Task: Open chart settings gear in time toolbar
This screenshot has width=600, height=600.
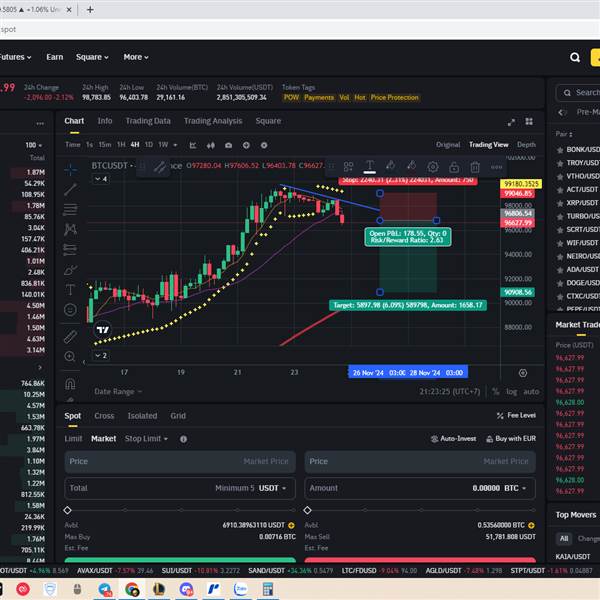Action: coord(264,145)
